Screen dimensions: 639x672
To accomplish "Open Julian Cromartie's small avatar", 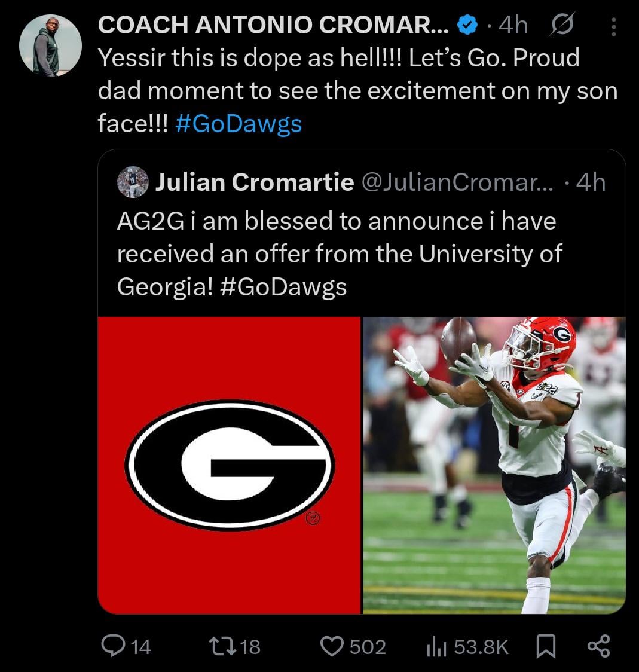I will [x=133, y=182].
